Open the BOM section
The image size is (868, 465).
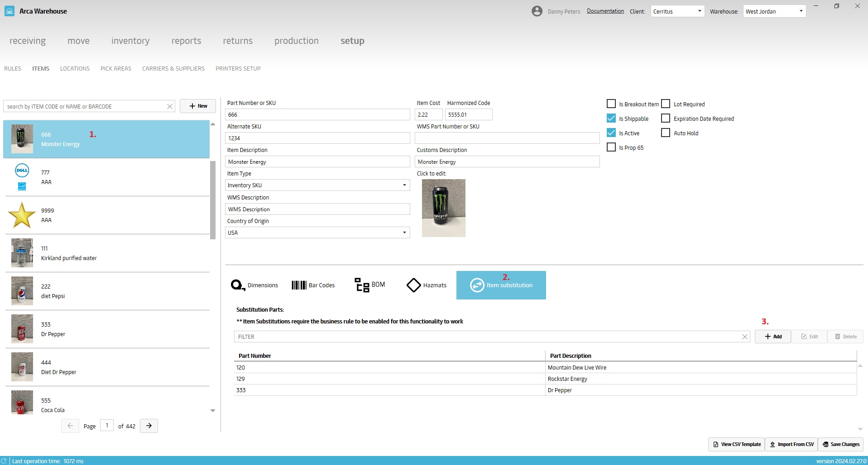click(369, 285)
